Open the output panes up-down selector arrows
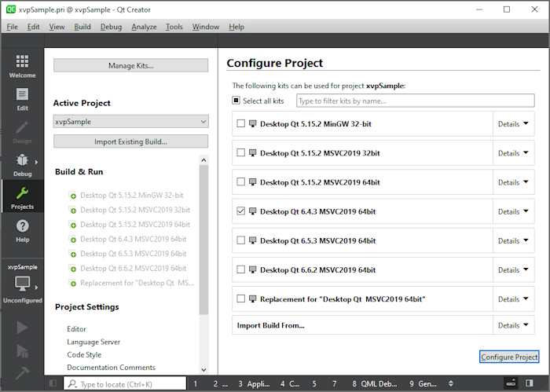The image size is (550, 392). pyautogui.click(x=451, y=384)
